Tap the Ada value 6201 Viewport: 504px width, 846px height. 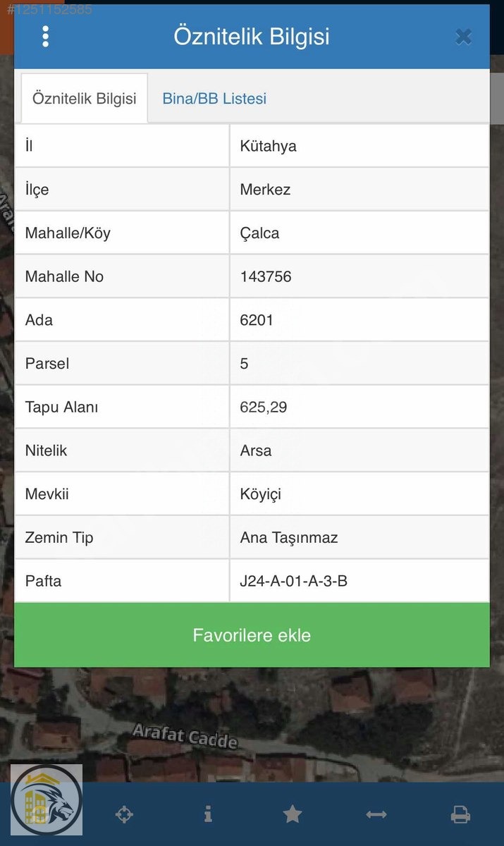[257, 320]
